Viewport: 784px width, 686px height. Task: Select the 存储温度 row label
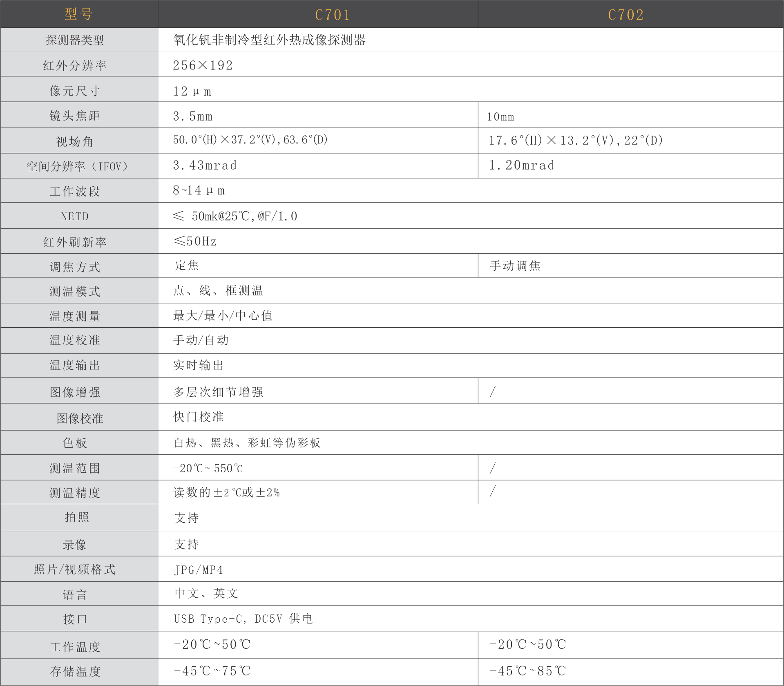[75, 671]
